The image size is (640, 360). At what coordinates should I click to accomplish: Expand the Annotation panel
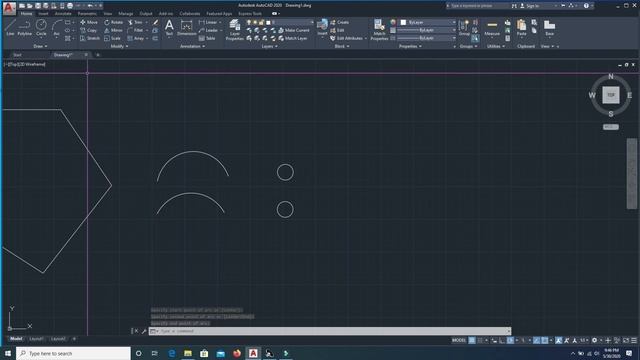pyautogui.click(x=192, y=46)
